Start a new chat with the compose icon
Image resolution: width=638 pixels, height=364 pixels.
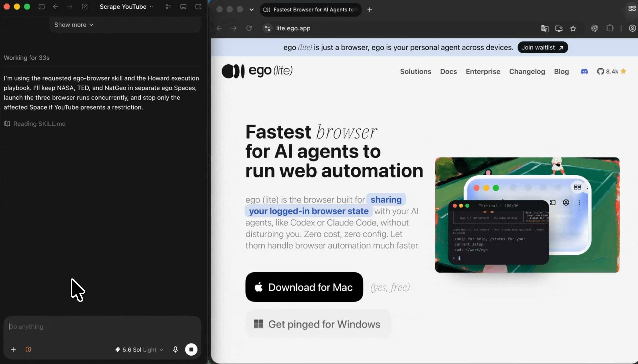(x=85, y=7)
